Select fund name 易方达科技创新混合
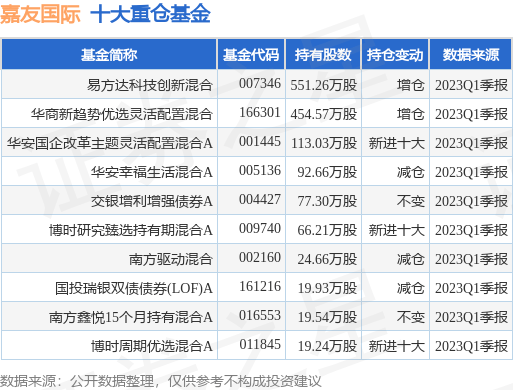 click(150, 85)
